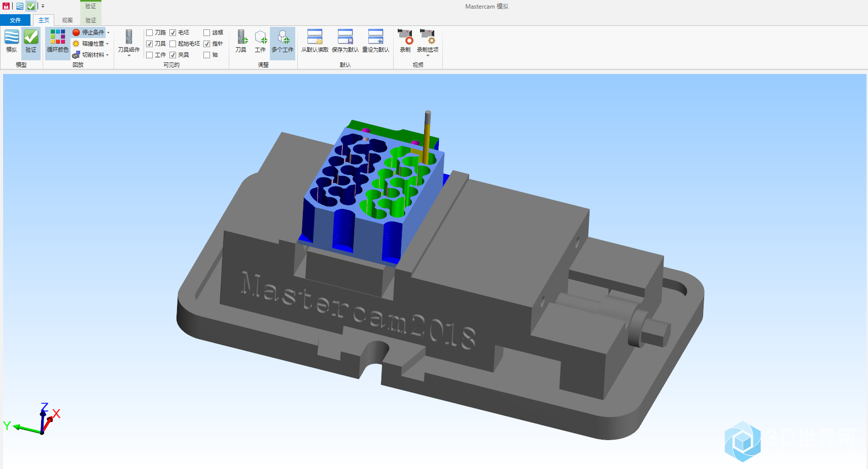Expand the 停止条件 dropdown arrow
The height and width of the screenshot is (469, 868).
click(x=108, y=32)
